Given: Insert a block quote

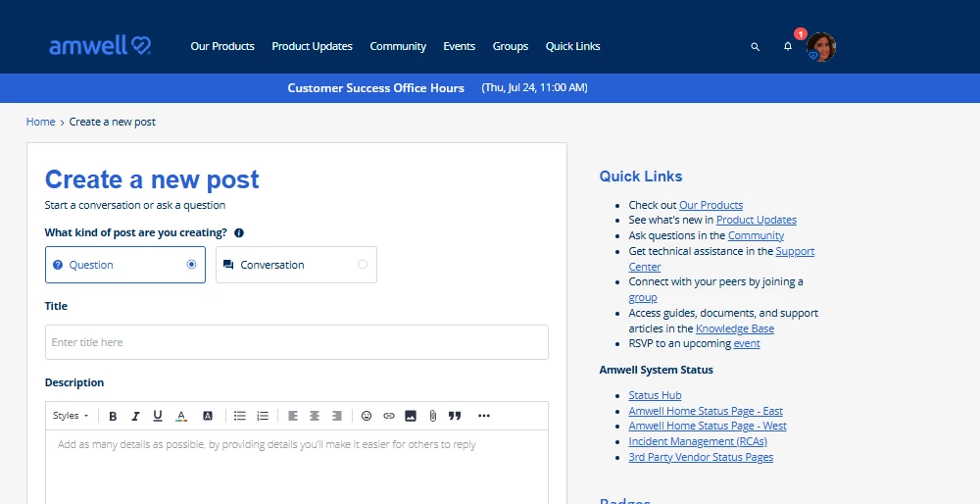Looking at the screenshot, I should [455, 416].
